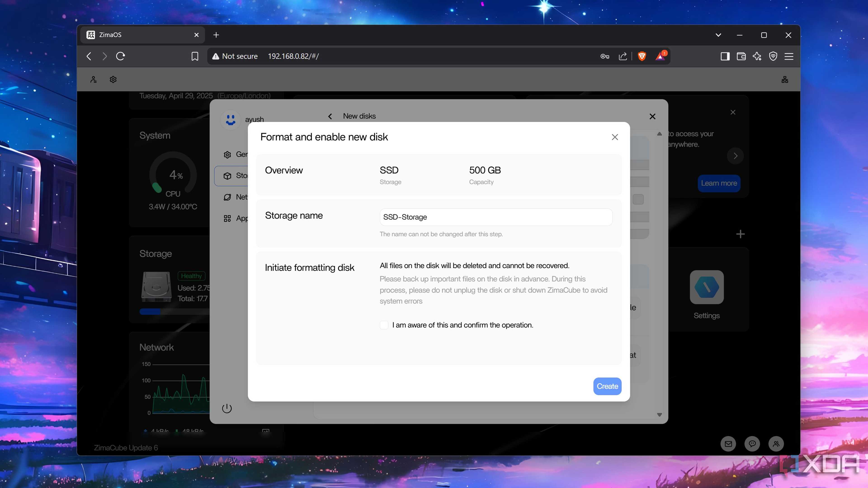Open the settings gear in ZimaOS top bar
Viewport: 868px width, 488px height.
(x=113, y=80)
